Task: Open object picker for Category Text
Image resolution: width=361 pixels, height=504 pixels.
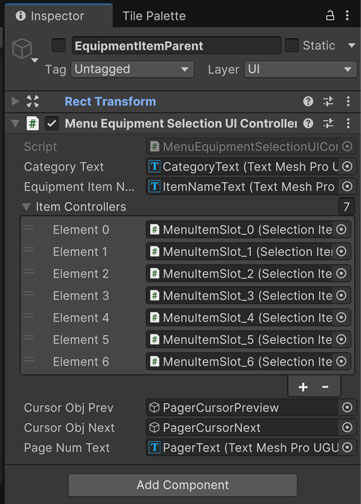Action: 347,166
